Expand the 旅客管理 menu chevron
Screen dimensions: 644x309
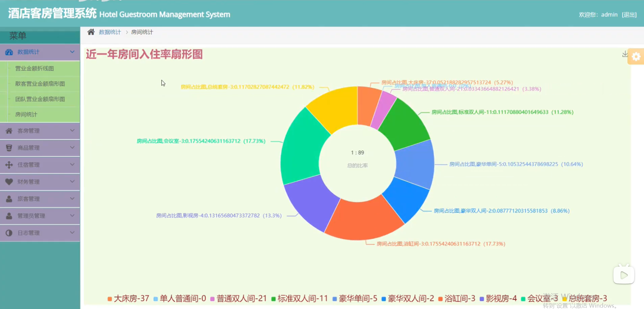click(72, 198)
